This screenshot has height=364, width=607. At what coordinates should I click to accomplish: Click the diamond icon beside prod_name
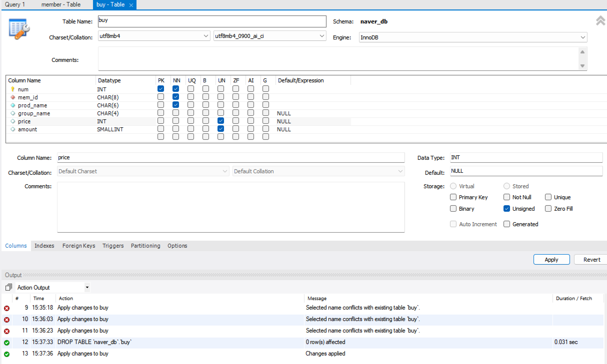[x=13, y=105]
